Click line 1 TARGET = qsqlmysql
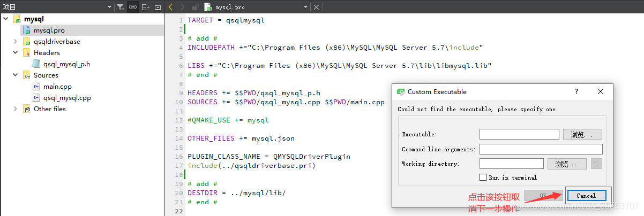 click(226, 20)
